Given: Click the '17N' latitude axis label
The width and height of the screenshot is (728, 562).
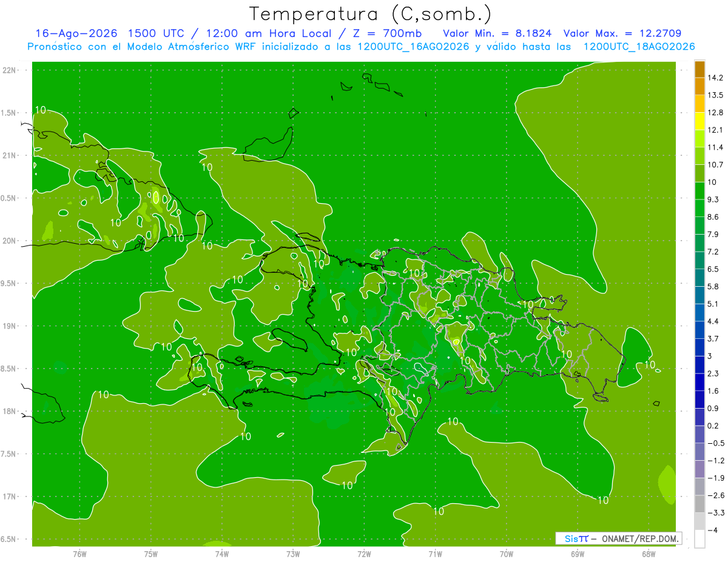Looking at the screenshot, I should coord(10,497).
